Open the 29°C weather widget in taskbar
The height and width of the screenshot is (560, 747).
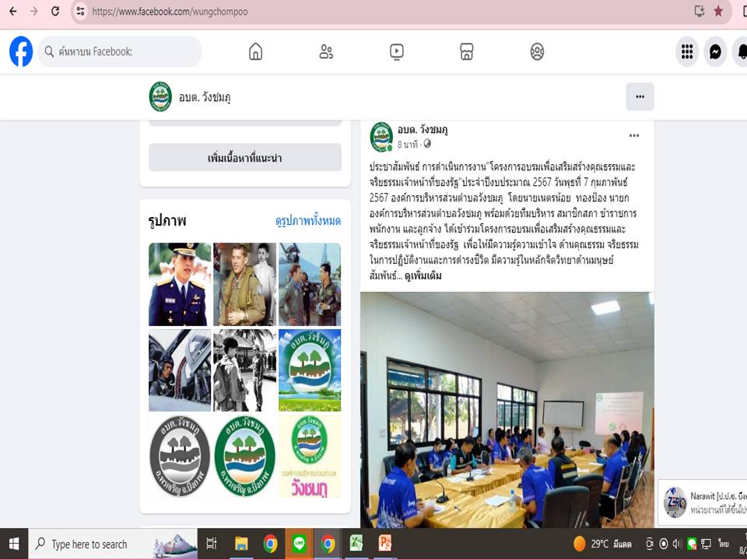pos(602,544)
